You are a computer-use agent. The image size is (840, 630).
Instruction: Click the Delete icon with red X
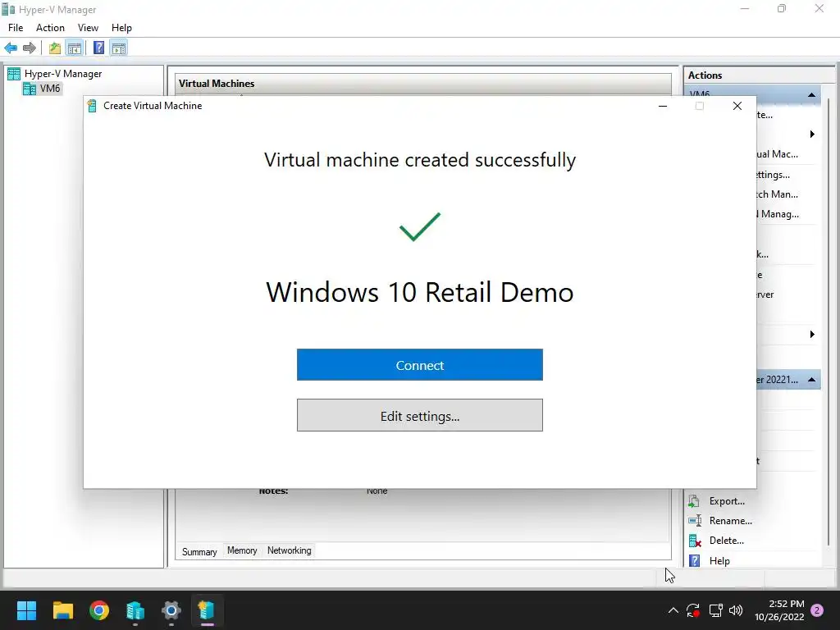[x=694, y=541]
